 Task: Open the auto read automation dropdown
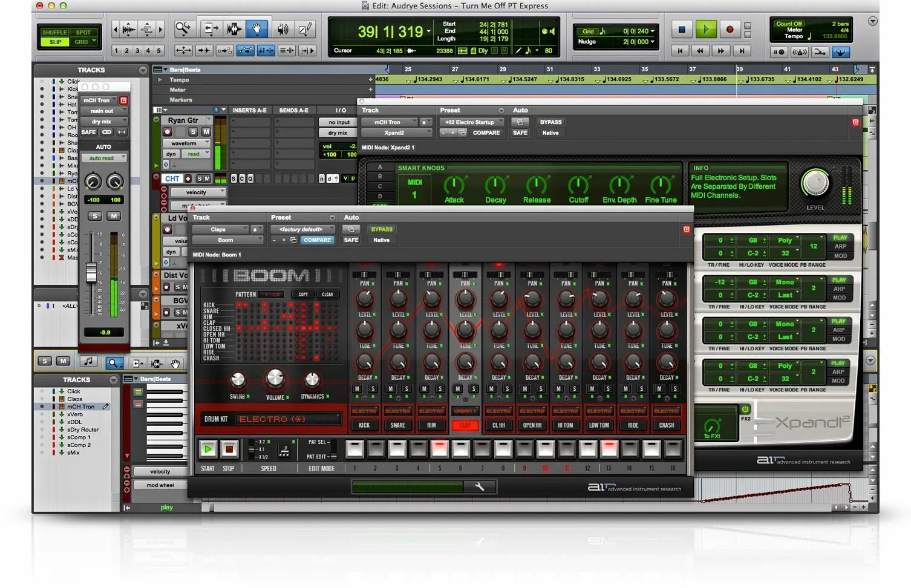point(104,158)
